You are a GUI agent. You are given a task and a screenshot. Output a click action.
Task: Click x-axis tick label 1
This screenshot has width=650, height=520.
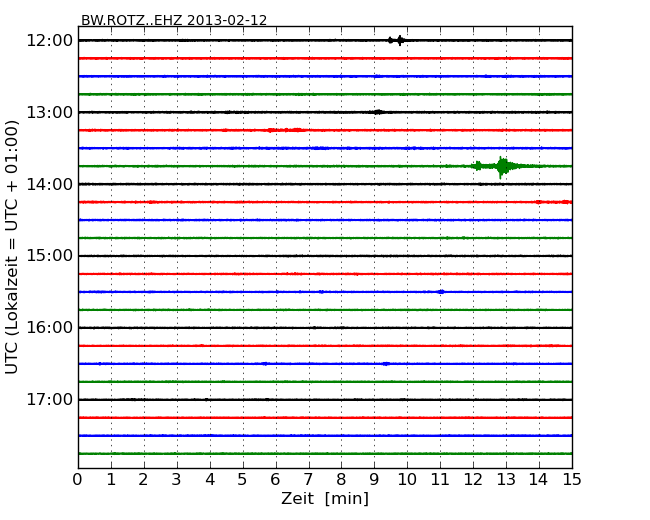pos(111,480)
